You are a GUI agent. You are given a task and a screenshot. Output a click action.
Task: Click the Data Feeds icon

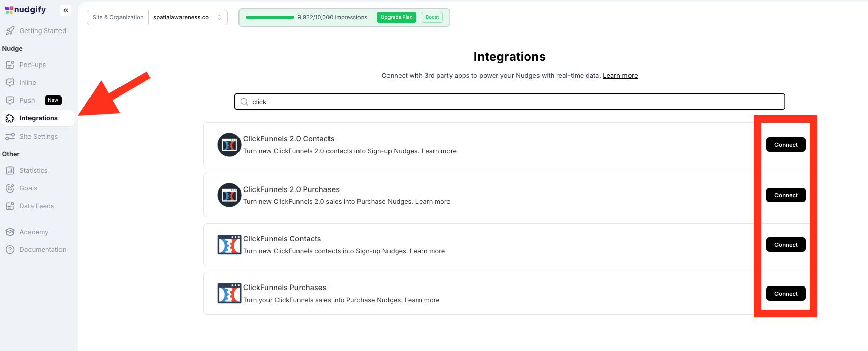(10, 206)
